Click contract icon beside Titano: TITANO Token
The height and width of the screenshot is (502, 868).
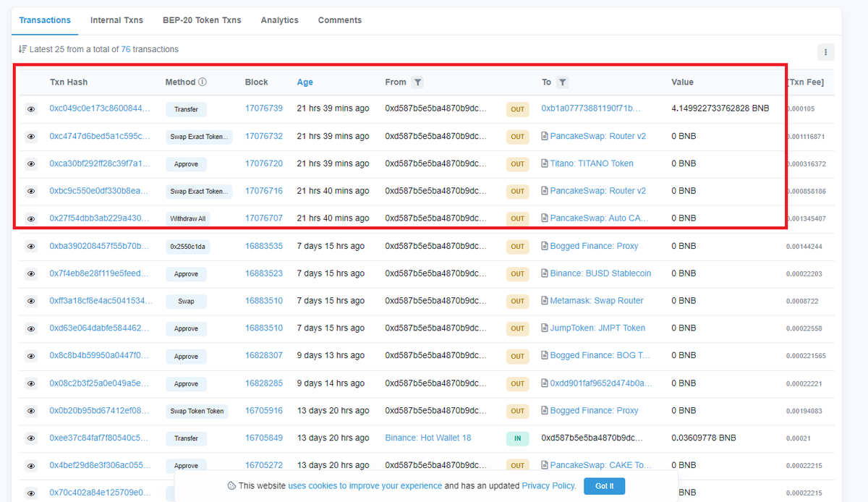point(545,163)
